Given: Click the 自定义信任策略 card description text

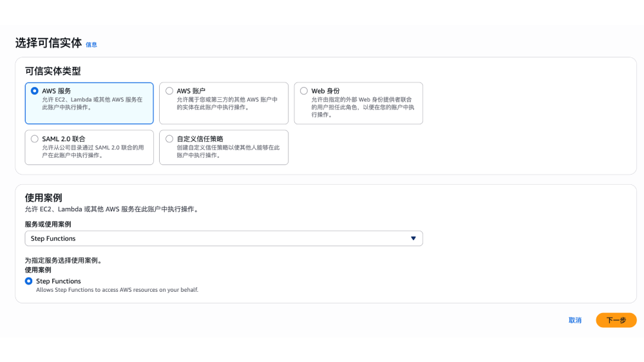Looking at the screenshot, I should [x=228, y=151].
